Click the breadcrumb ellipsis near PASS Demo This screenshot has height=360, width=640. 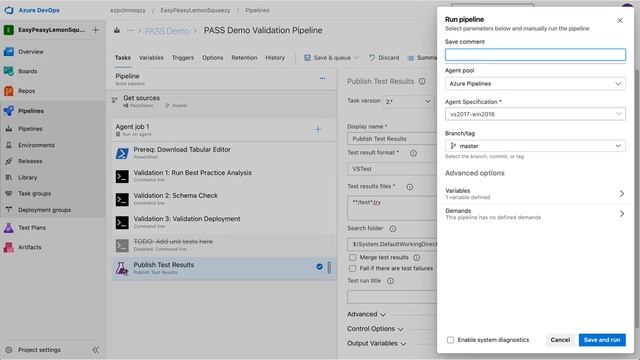click(130, 30)
